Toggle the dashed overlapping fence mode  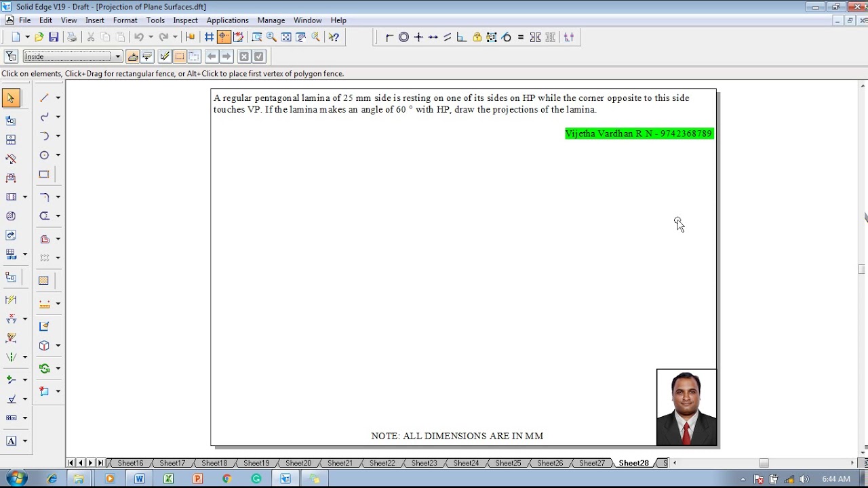click(x=194, y=56)
